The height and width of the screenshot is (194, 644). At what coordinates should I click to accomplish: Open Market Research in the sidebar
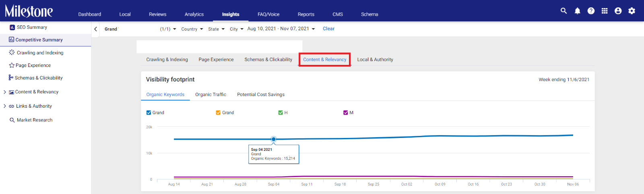pos(31,120)
